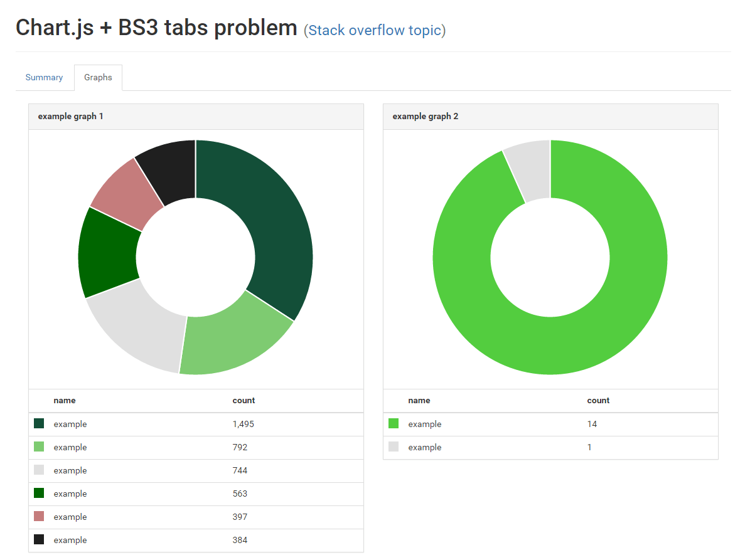Select the Graphs tab
Image resolution: width=750 pixels, height=560 pixels.
click(x=98, y=77)
